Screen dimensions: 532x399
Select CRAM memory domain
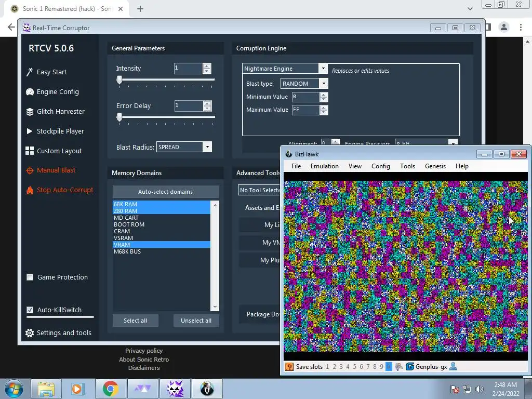(162, 231)
